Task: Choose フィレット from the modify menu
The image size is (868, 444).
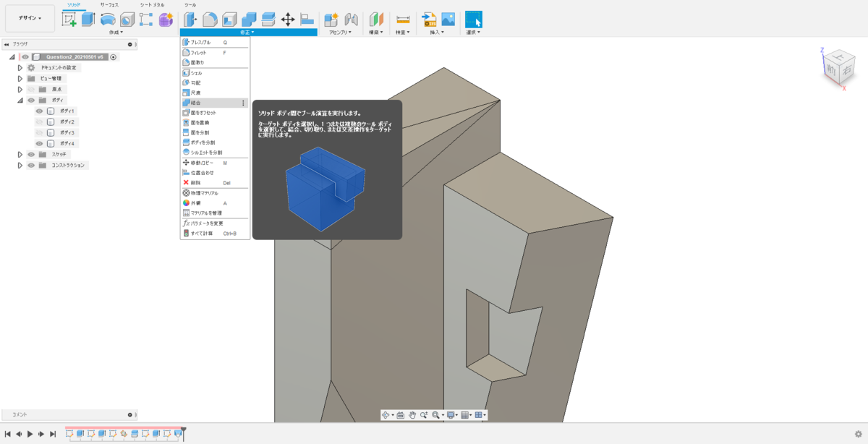Action: click(x=215, y=53)
